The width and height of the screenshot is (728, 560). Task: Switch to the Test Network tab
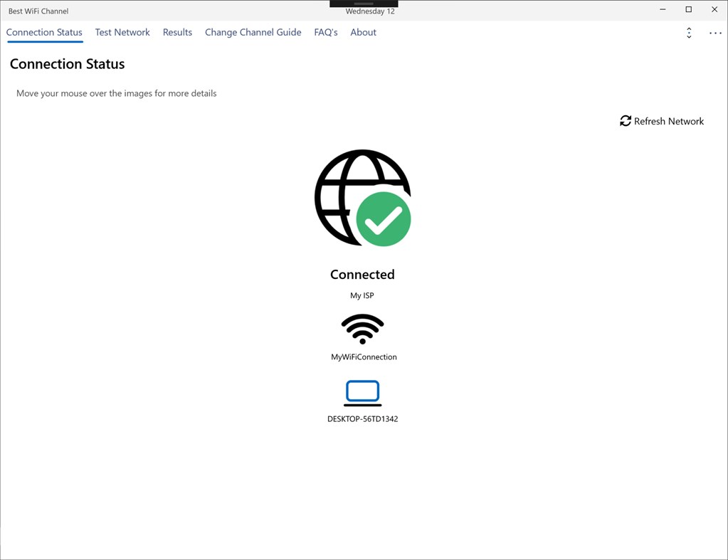pos(122,32)
